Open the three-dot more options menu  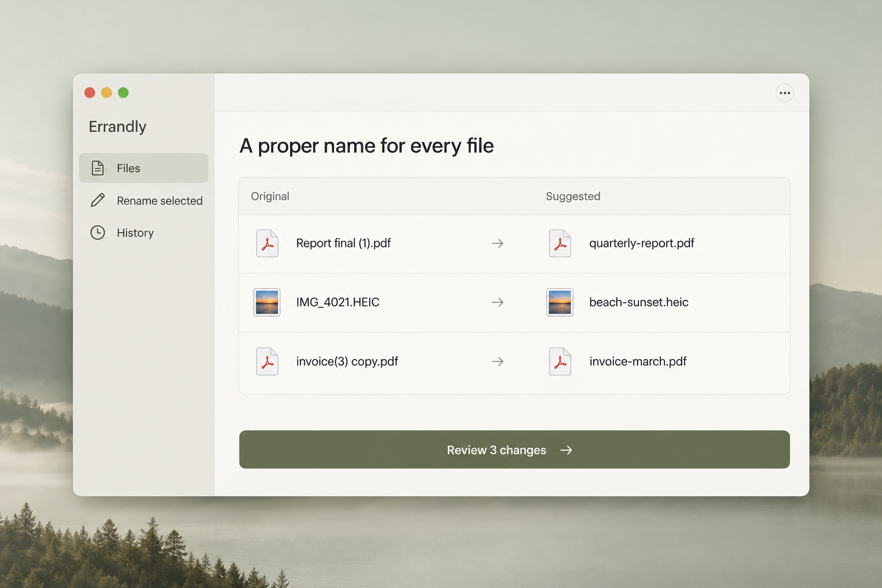[784, 93]
